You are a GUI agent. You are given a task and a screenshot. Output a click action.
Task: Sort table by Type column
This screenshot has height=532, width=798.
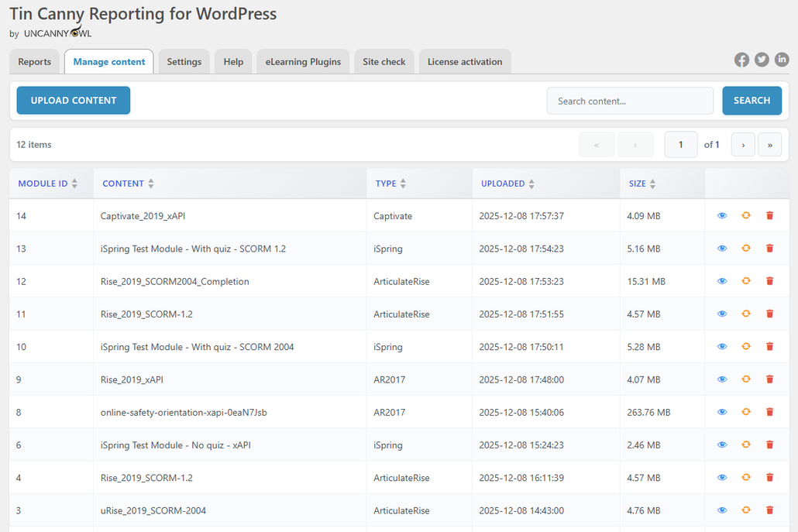390,184
